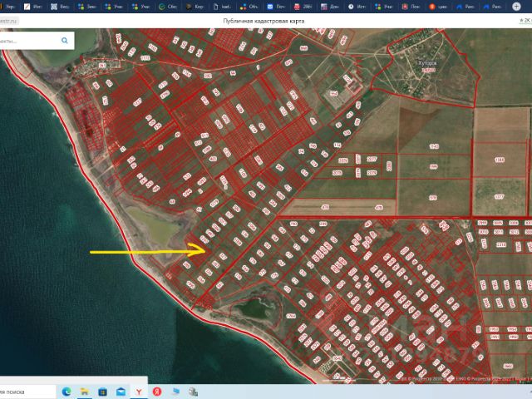Switch to the 'Поч' mail browser tab

[276, 7]
